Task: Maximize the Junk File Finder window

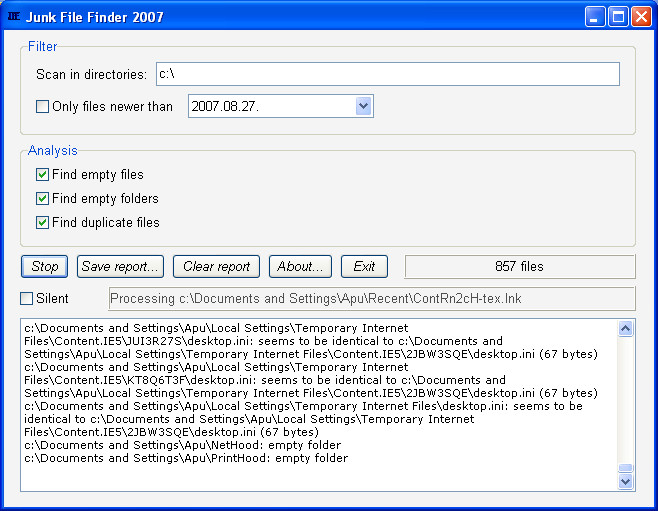Action: pyautogui.click(x=618, y=17)
